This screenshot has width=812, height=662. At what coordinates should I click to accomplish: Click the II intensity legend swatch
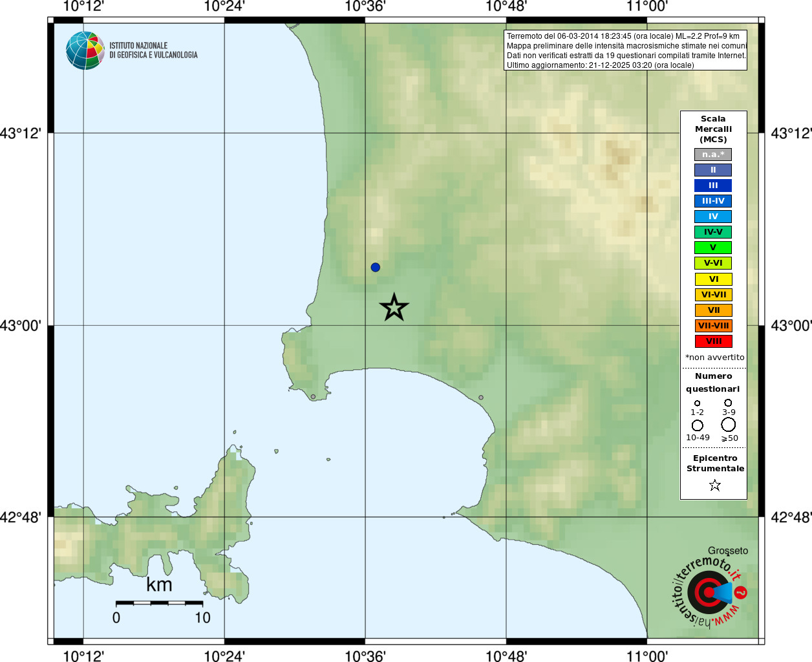click(713, 170)
